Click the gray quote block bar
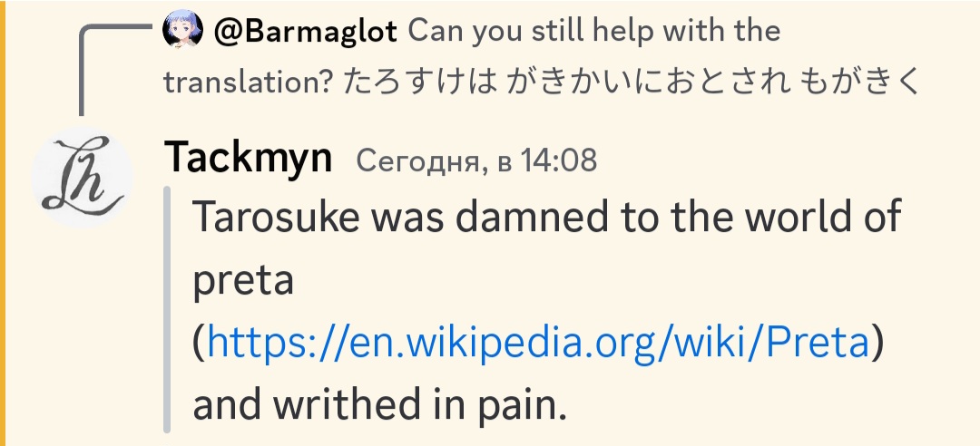The image size is (980, 446). coord(167,309)
